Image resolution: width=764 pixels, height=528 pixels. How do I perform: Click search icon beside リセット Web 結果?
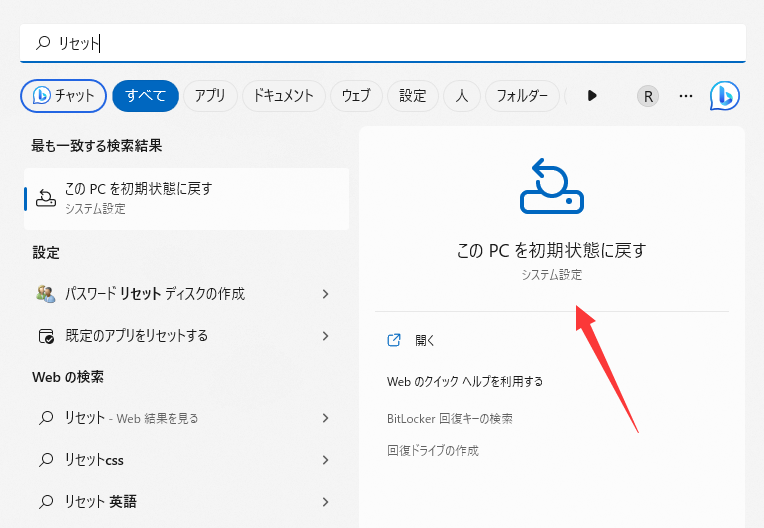click(46, 418)
